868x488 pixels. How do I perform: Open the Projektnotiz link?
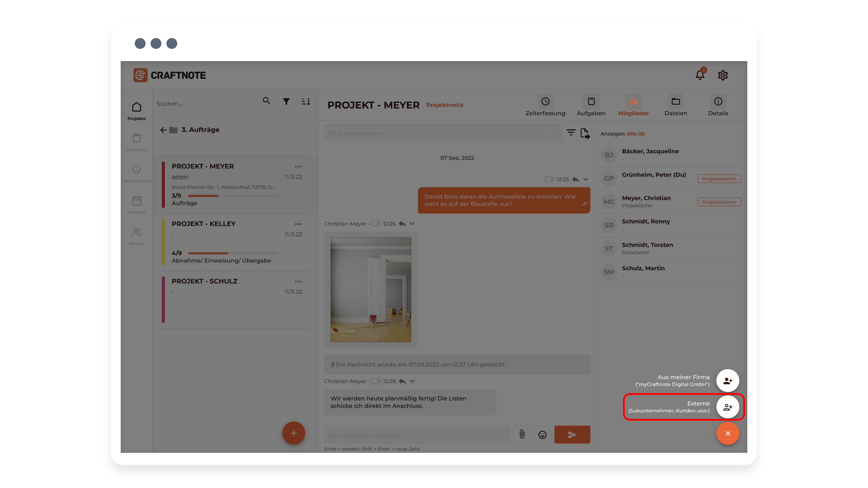point(445,105)
